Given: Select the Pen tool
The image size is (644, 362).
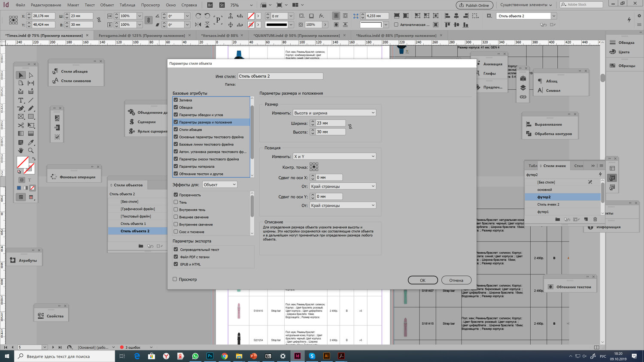Looking at the screenshot, I should 21,109.
